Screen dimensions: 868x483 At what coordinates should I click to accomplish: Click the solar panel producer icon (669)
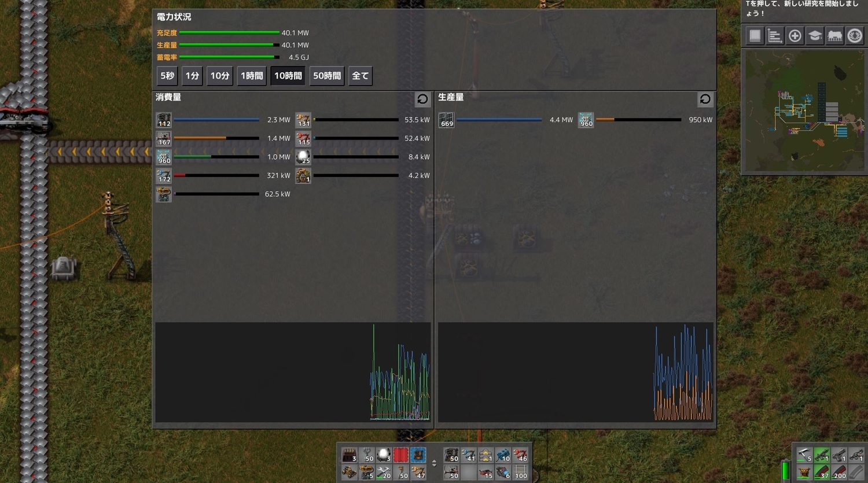(446, 120)
